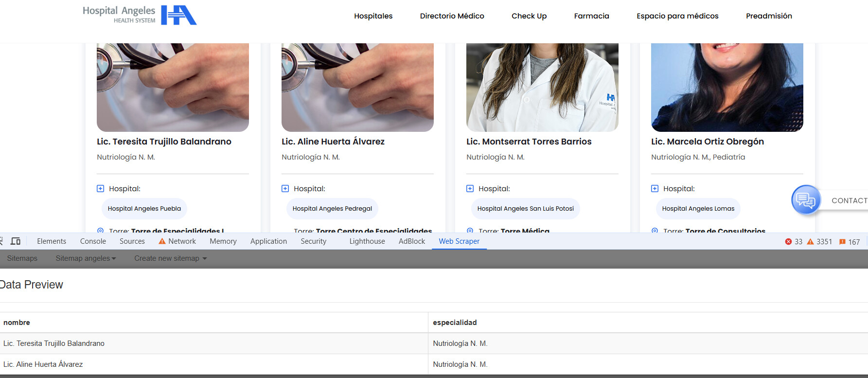Click plus icon beside Hospital on Marcela's card
Image resolution: width=868 pixels, height=378 pixels.
pos(655,189)
